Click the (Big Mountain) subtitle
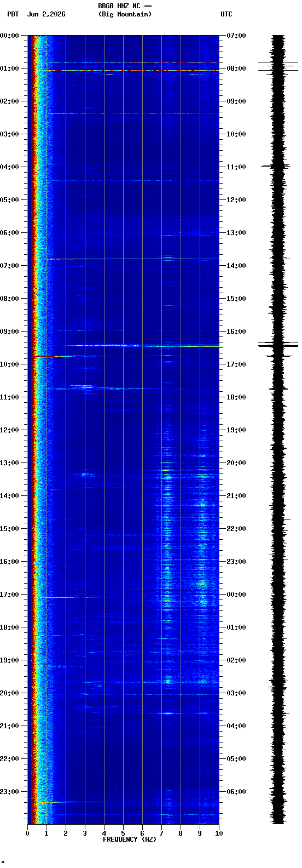This screenshot has width=302, height=868. point(125,14)
